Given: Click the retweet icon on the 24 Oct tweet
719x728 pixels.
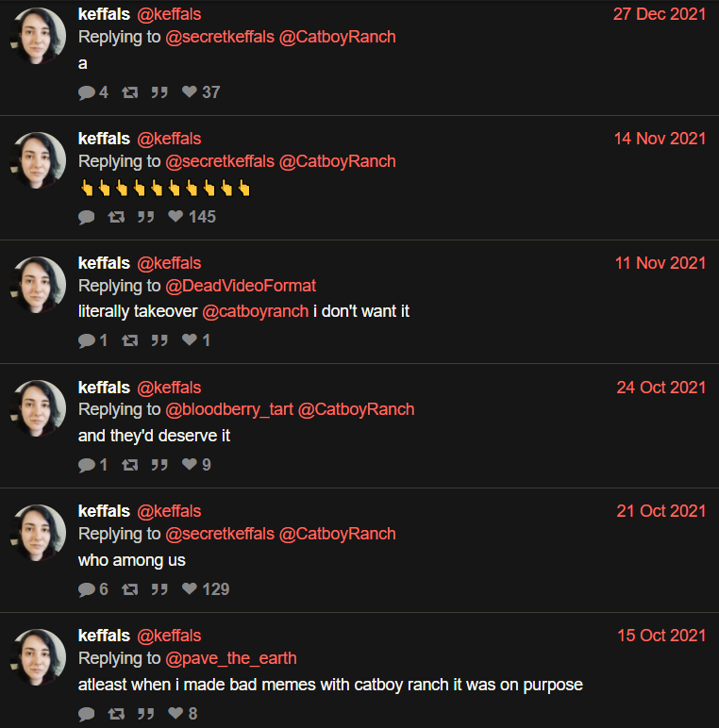Looking at the screenshot, I should click(130, 465).
